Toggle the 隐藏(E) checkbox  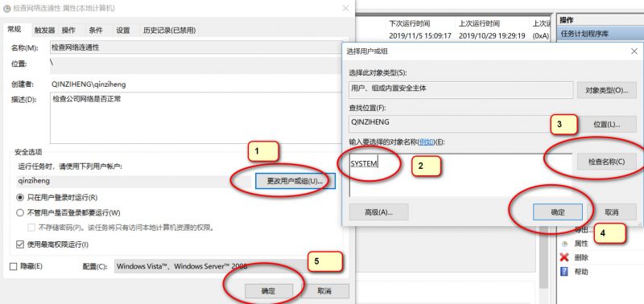pos(13,266)
